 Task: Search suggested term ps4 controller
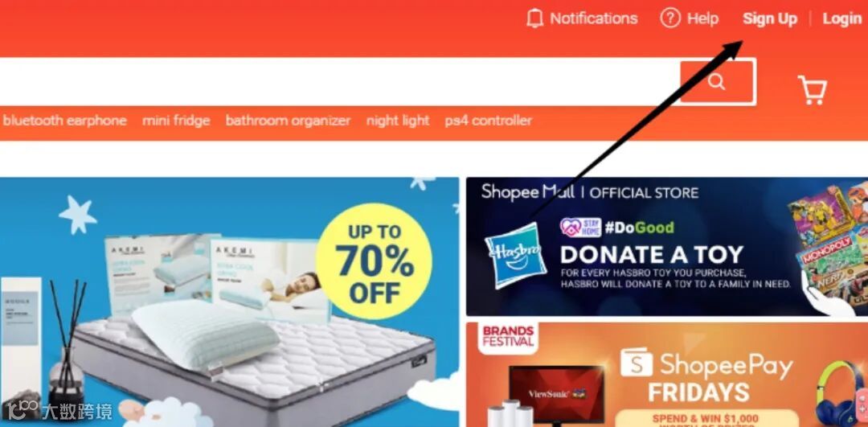click(489, 121)
